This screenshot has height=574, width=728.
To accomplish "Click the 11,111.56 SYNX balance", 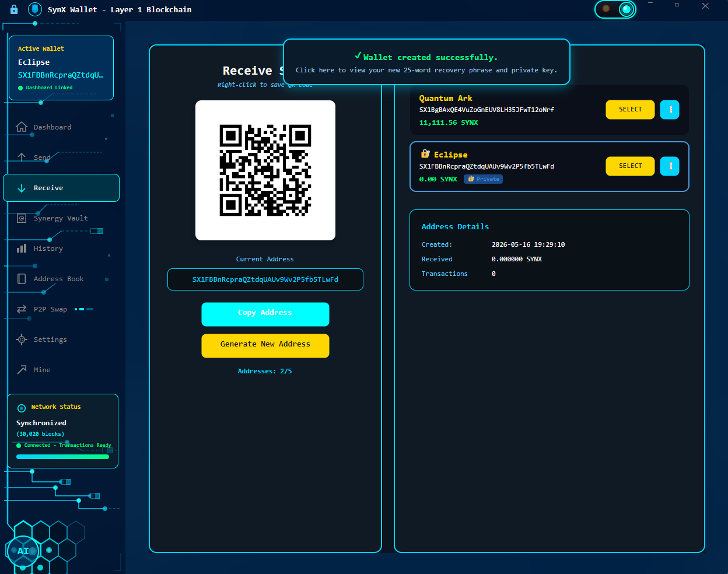I will [x=449, y=123].
